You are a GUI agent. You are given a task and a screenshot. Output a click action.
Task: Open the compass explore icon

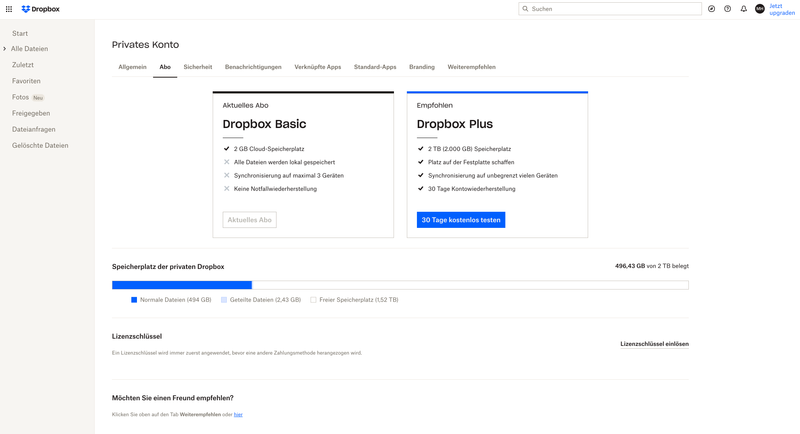point(711,9)
